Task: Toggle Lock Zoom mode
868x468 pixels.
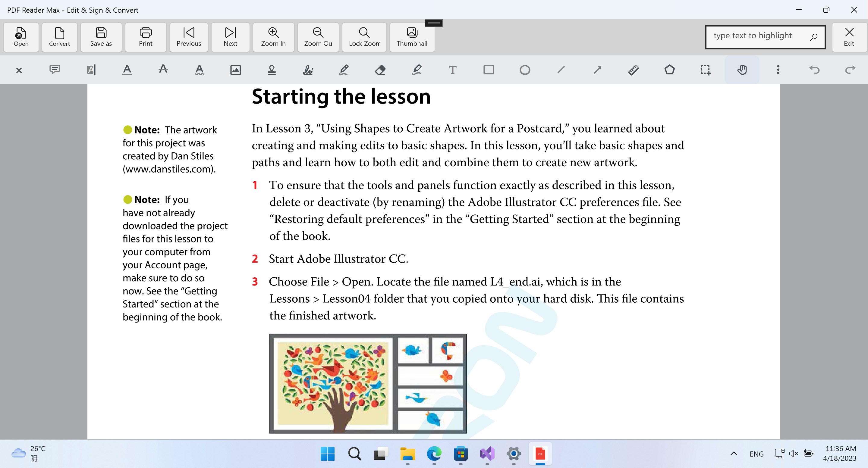Action: click(x=364, y=37)
